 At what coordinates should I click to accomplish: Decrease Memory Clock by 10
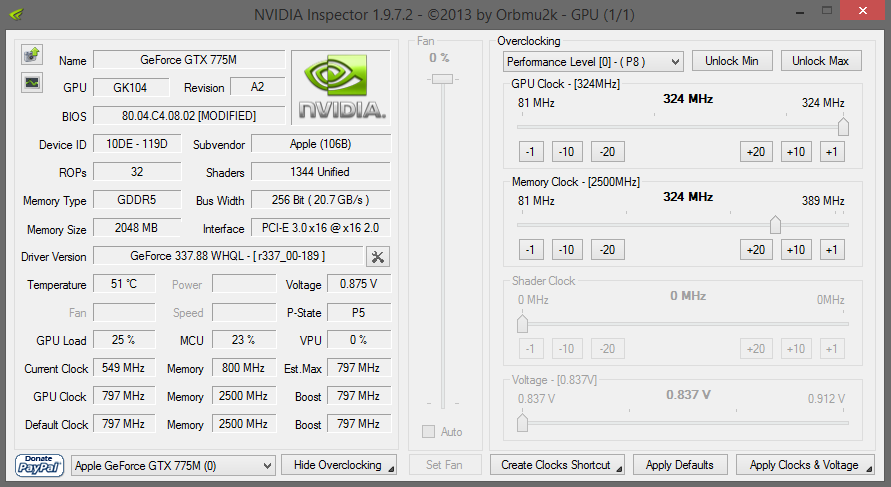[567, 249]
